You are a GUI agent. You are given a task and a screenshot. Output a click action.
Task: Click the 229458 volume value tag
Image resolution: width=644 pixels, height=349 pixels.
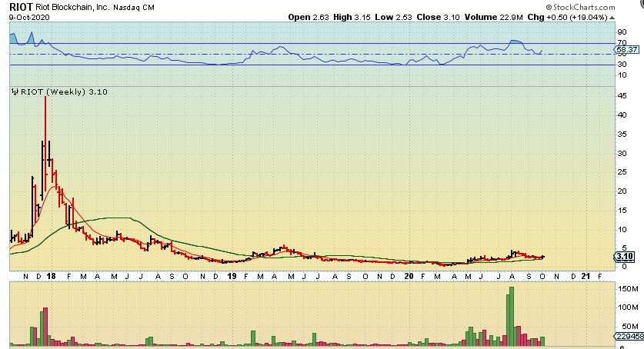(629, 337)
